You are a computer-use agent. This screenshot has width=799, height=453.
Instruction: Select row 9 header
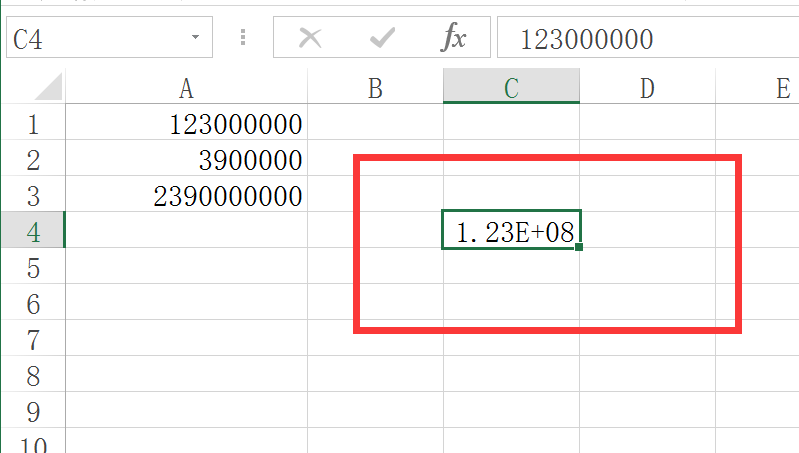point(33,410)
